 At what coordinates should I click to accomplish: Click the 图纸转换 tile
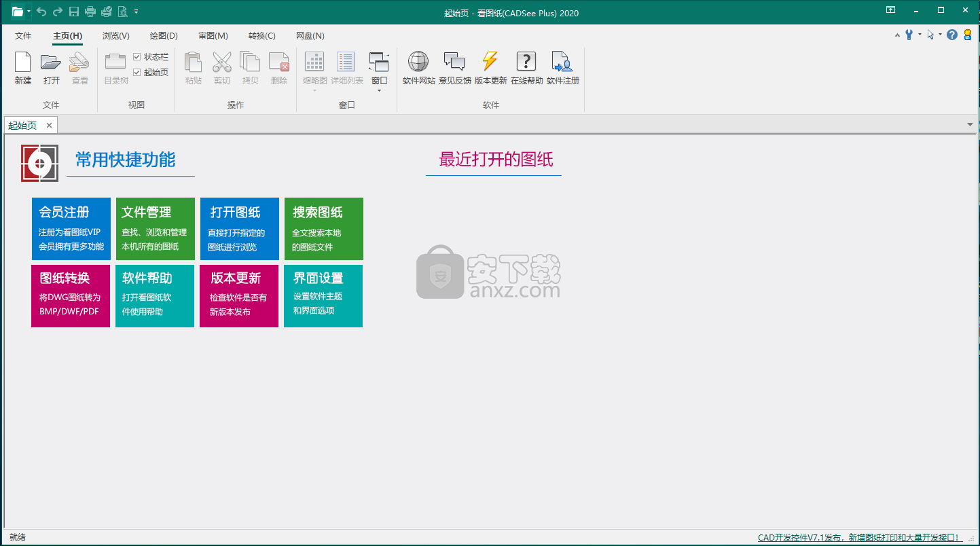point(71,296)
